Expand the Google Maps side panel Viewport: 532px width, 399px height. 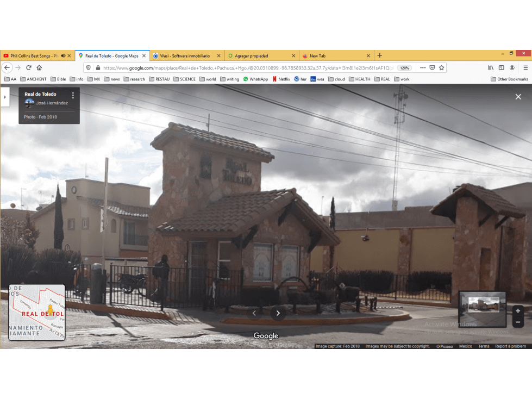tap(5, 97)
